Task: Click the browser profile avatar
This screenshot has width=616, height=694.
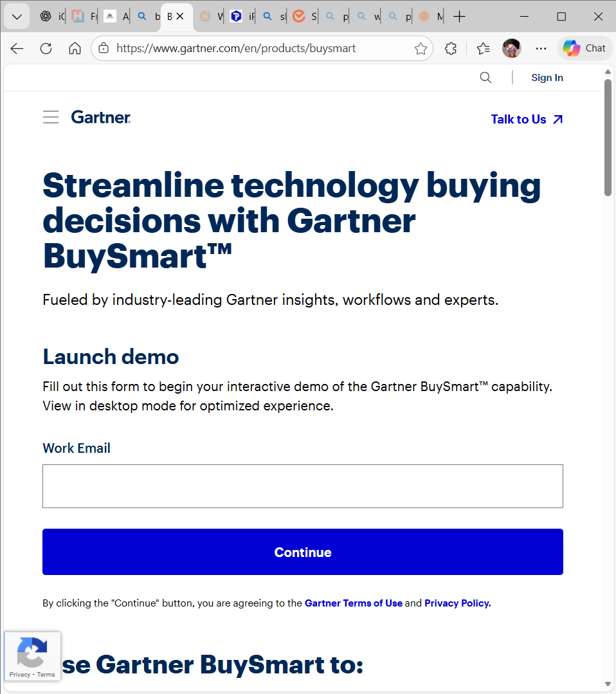Action: [x=511, y=48]
